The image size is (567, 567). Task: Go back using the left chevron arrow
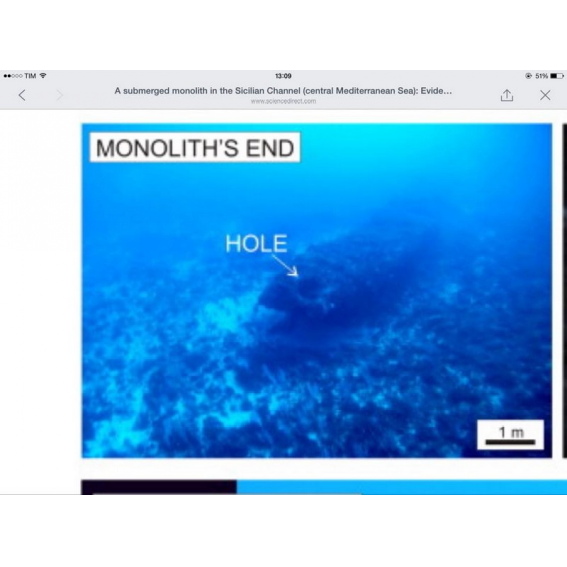pos(22,95)
